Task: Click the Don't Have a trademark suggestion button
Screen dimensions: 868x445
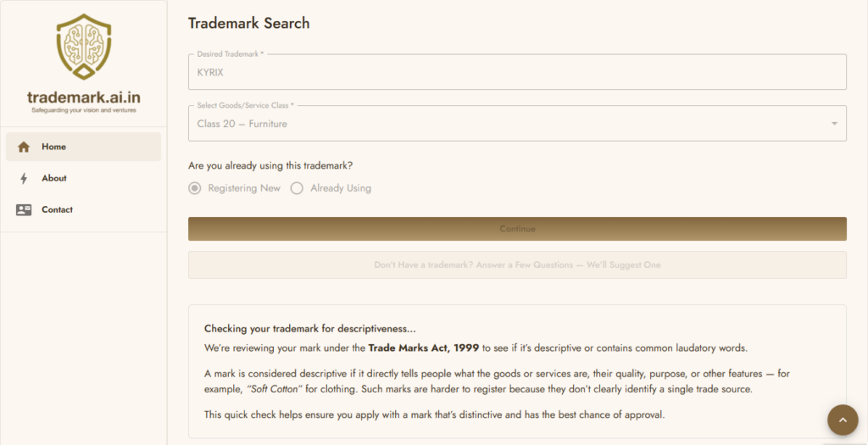Action: 517,265
